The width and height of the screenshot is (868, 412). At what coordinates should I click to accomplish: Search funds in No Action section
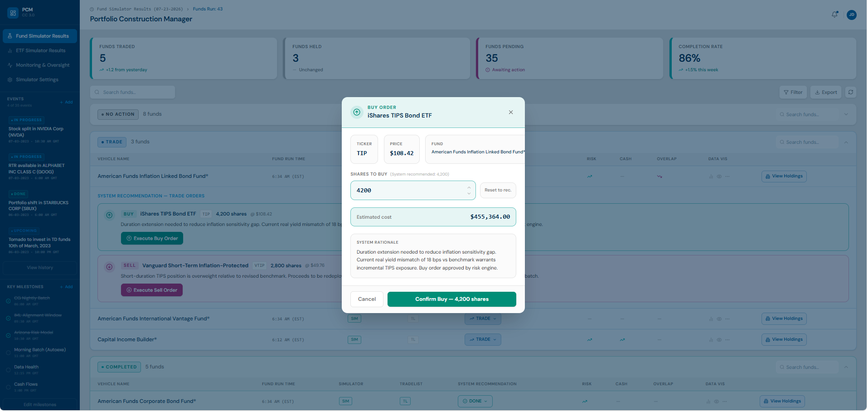click(x=807, y=114)
